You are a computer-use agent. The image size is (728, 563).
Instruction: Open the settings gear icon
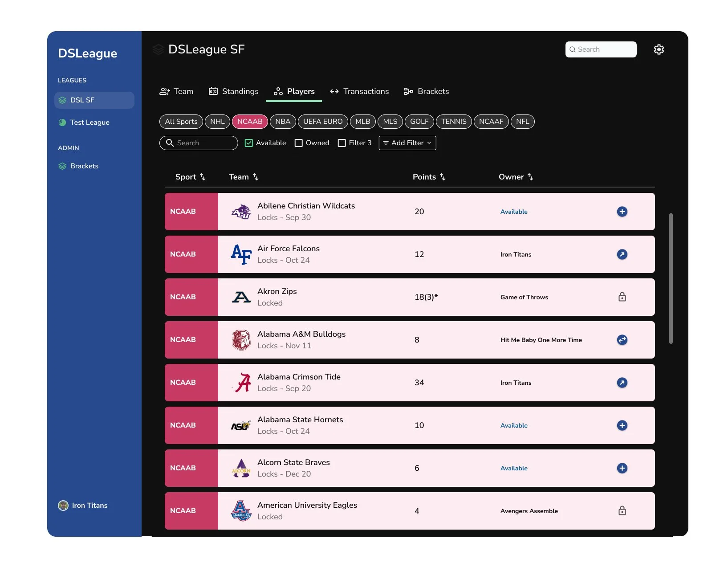click(659, 49)
